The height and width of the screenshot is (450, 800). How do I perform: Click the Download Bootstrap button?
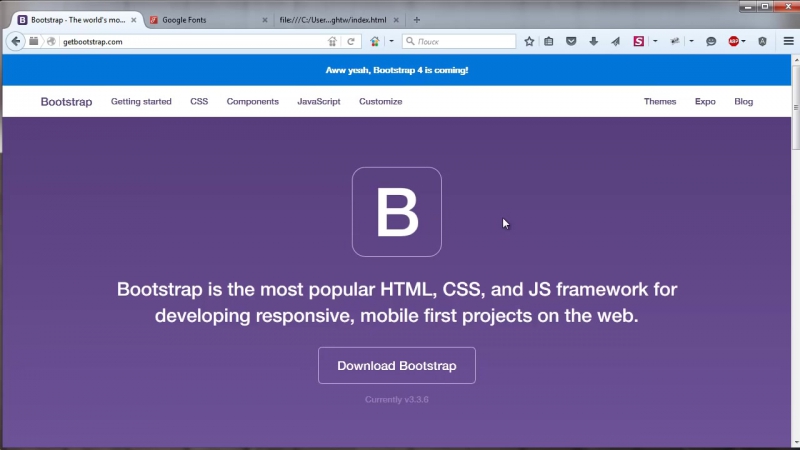[x=396, y=365]
